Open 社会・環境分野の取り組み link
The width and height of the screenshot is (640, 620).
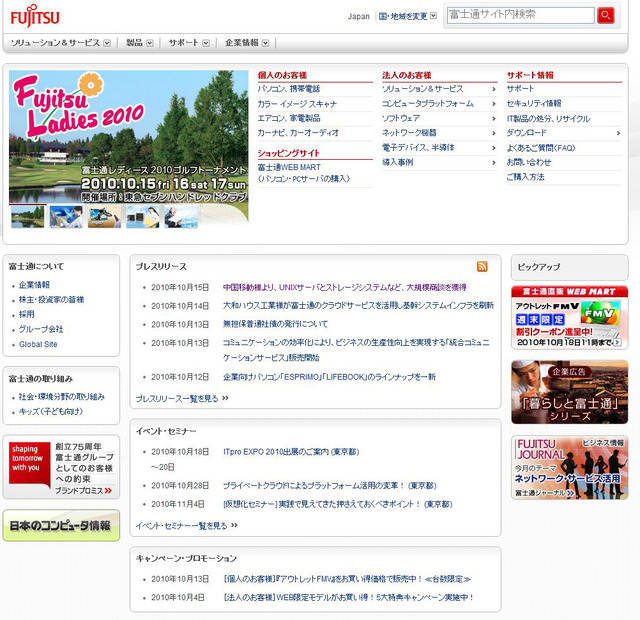pyautogui.click(x=62, y=397)
